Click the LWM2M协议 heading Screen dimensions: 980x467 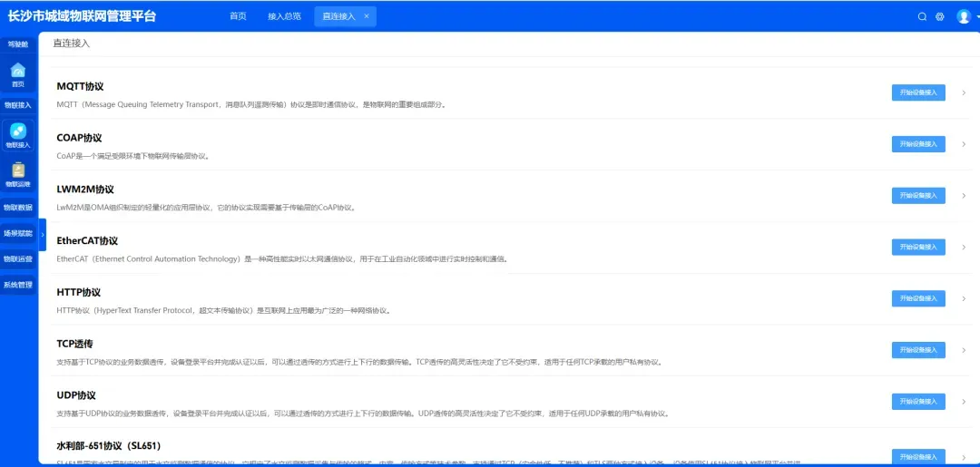[85, 190]
